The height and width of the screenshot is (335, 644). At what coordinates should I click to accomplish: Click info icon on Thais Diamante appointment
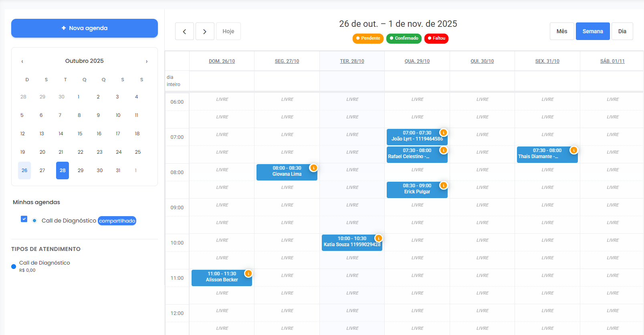click(x=574, y=150)
